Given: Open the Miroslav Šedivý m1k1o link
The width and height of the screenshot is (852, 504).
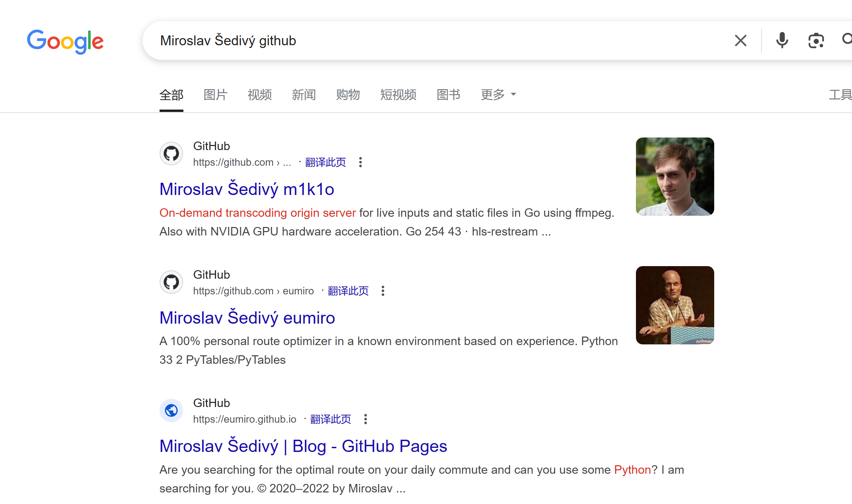Looking at the screenshot, I should [x=247, y=189].
